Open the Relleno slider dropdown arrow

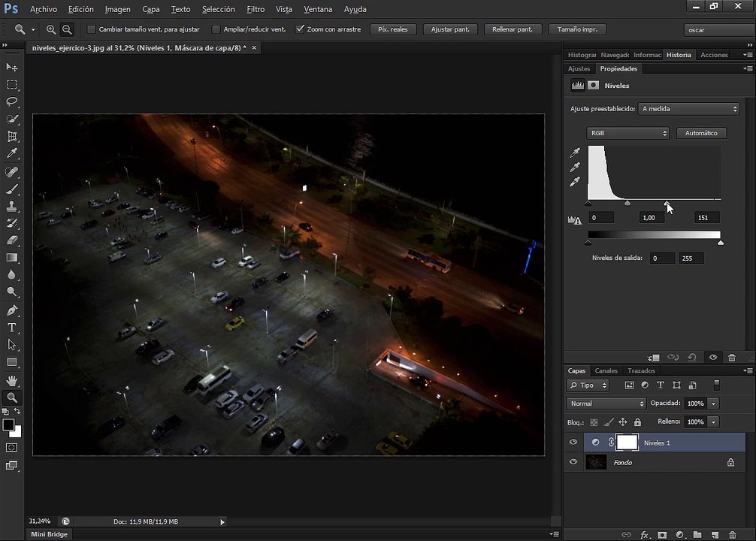point(714,422)
